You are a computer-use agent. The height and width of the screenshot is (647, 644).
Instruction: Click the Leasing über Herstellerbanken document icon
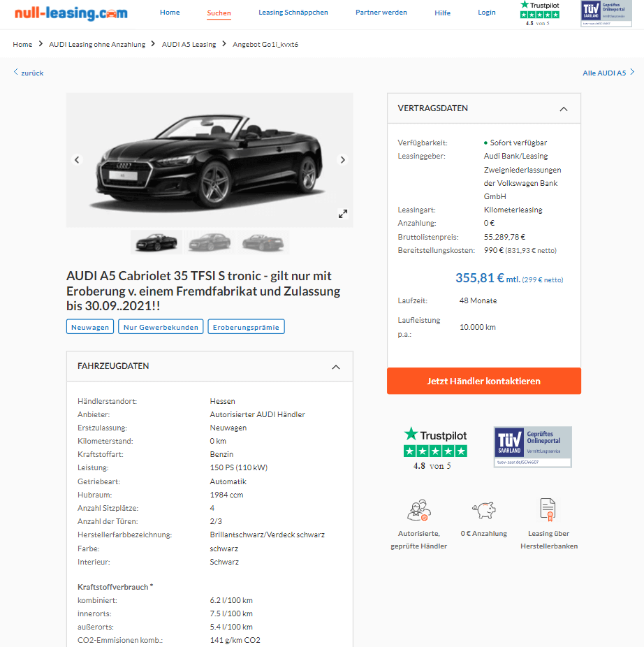tap(548, 509)
